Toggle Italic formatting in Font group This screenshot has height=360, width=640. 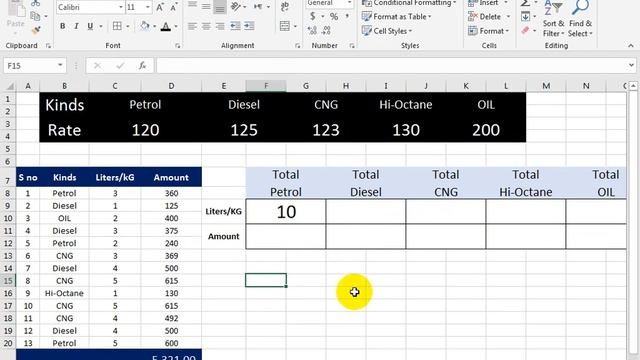[76, 27]
